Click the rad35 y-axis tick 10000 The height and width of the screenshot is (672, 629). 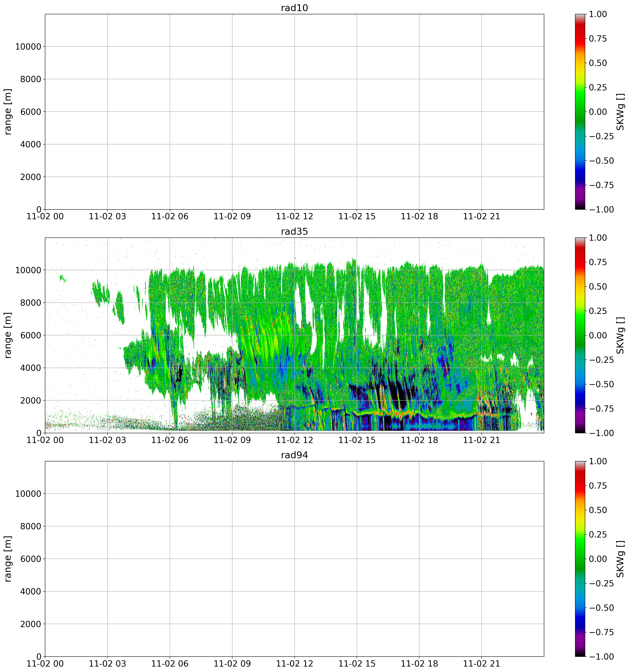(28, 270)
